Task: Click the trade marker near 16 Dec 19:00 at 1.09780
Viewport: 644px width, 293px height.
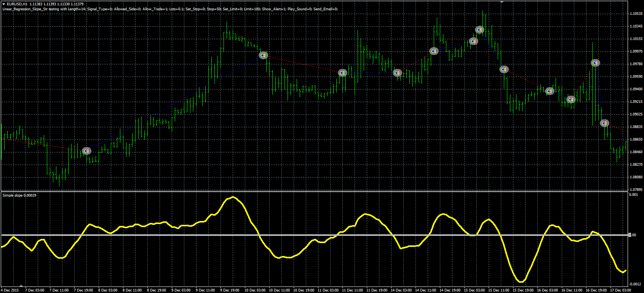Action: [595, 63]
